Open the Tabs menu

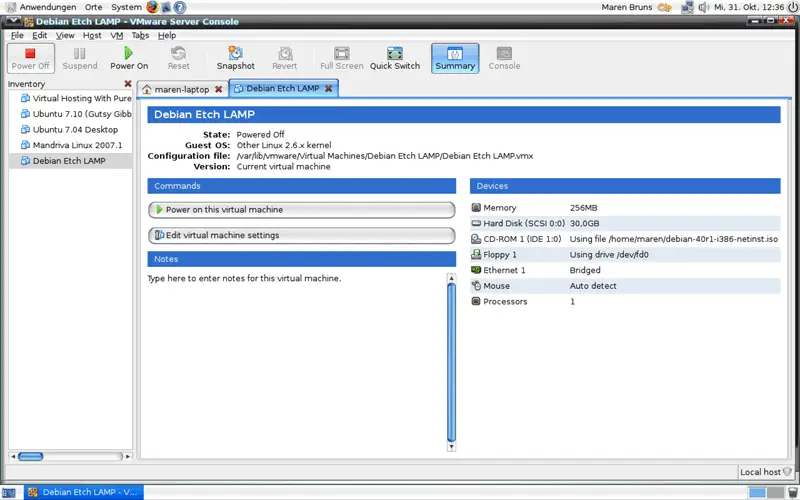[140, 35]
